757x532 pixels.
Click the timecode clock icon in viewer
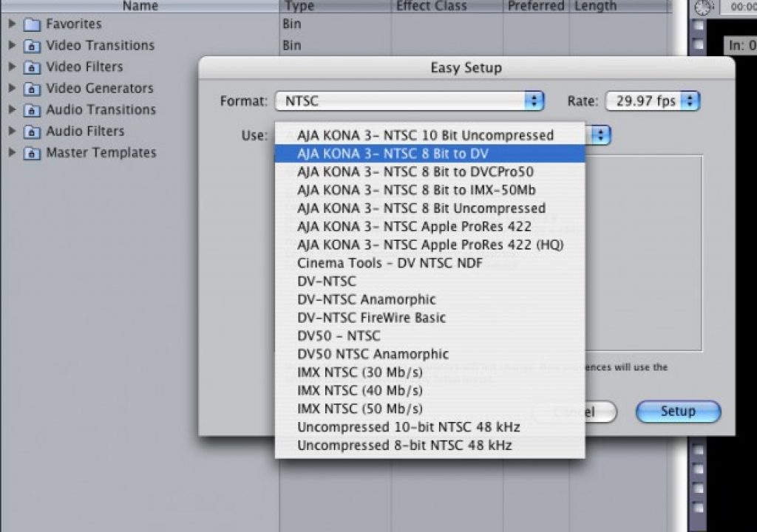[704, 7]
